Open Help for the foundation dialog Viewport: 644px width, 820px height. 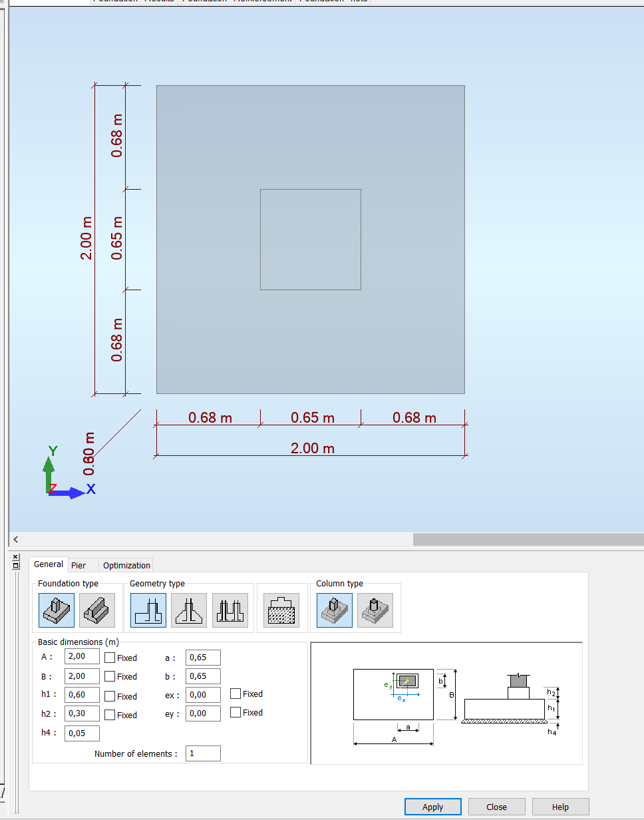[560, 806]
